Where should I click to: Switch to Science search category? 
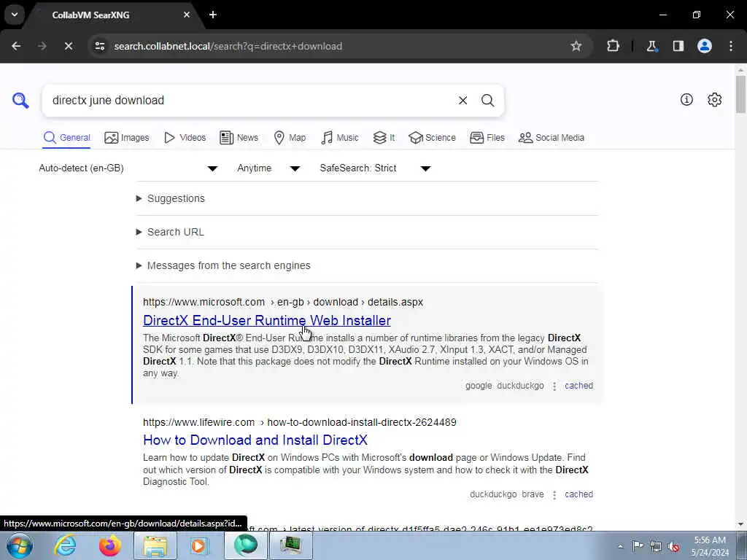point(432,138)
